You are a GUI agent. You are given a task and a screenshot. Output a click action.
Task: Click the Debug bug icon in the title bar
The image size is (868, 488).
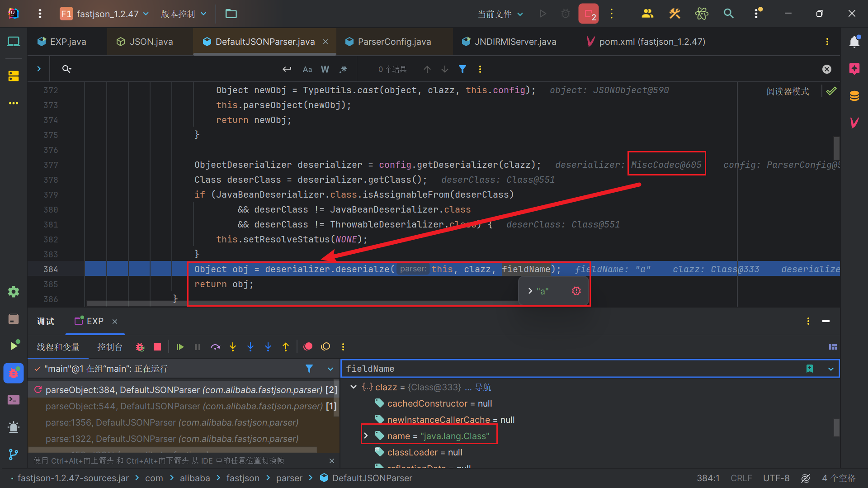coord(566,14)
